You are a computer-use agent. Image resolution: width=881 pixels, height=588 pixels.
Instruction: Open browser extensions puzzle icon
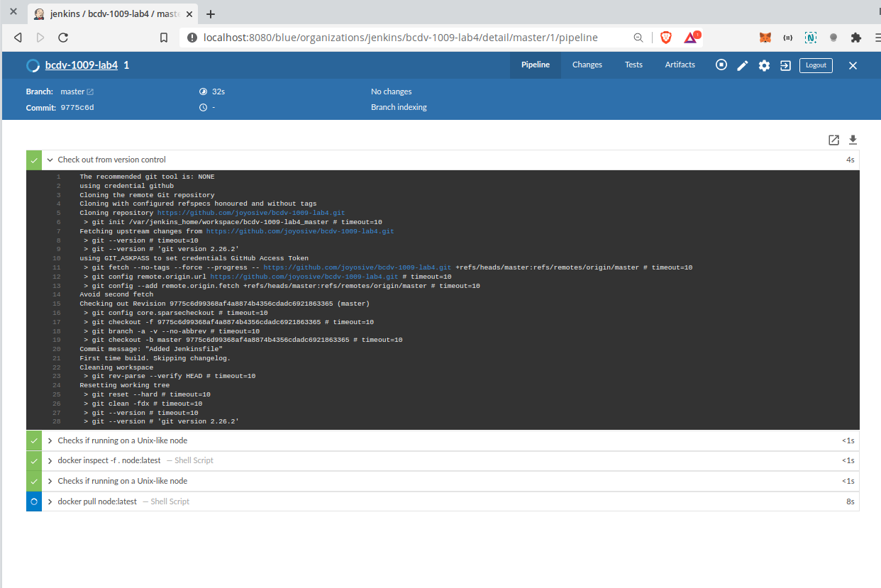click(856, 38)
